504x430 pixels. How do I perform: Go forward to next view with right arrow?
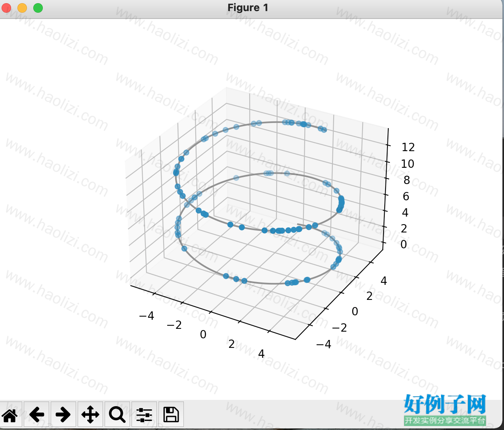click(63, 415)
